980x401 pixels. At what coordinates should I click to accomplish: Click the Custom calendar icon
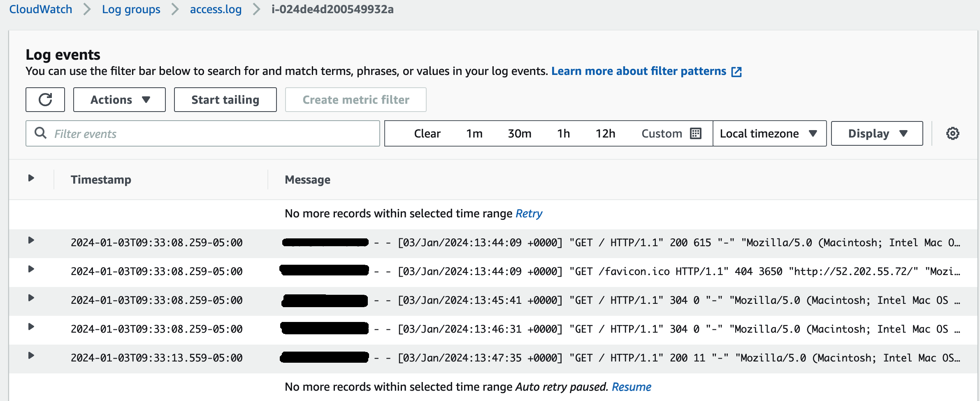coord(695,133)
